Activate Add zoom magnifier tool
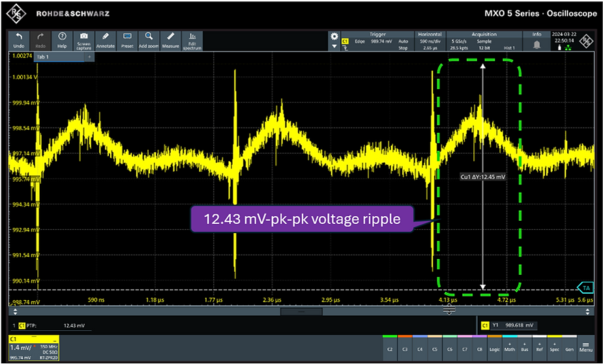 point(149,41)
